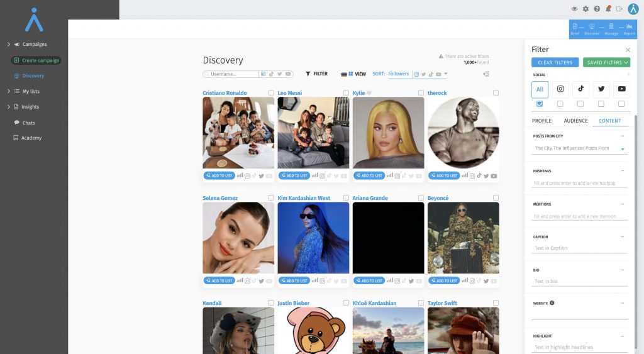
Task: Select TikTok in the Social filter
Action: click(x=580, y=89)
